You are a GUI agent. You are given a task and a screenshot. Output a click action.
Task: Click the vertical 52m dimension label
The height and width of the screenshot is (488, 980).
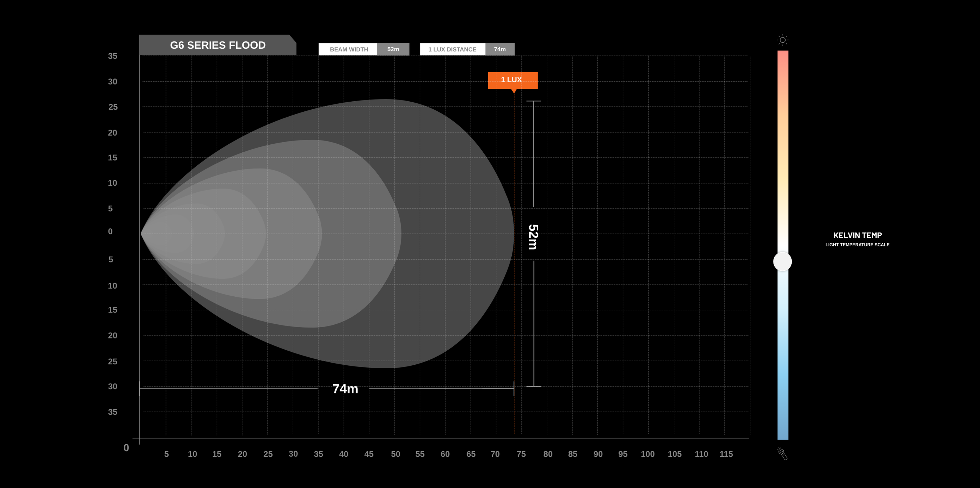point(533,237)
